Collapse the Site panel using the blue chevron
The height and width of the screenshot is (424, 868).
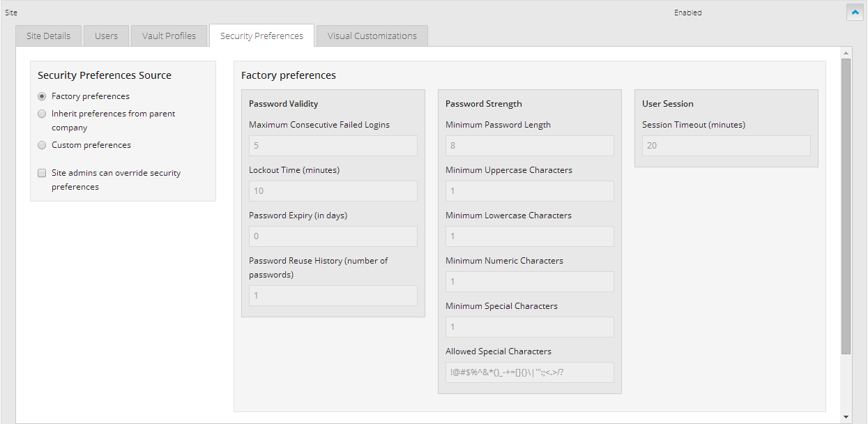[x=855, y=12]
